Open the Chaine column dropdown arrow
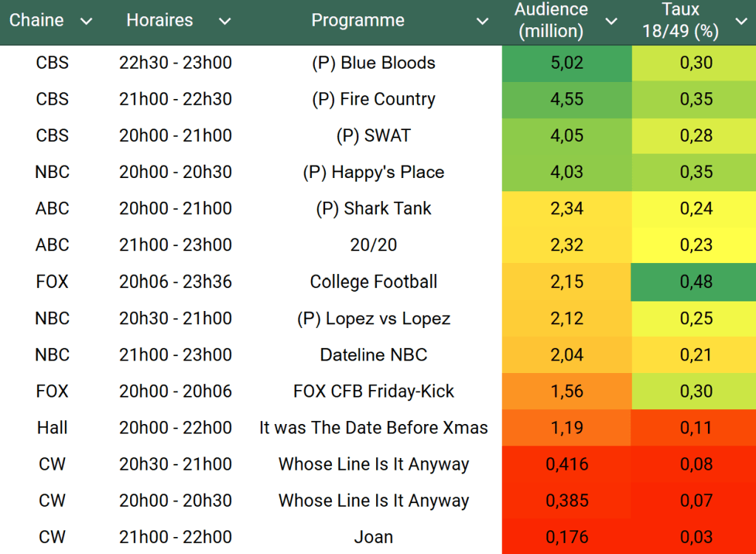The height and width of the screenshot is (554, 756). 86,21
